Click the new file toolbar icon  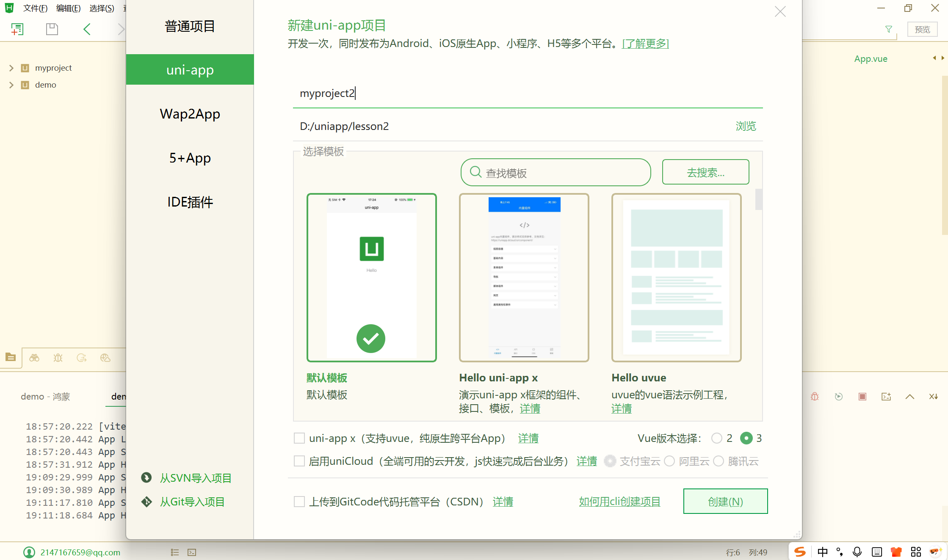[x=17, y=29]
